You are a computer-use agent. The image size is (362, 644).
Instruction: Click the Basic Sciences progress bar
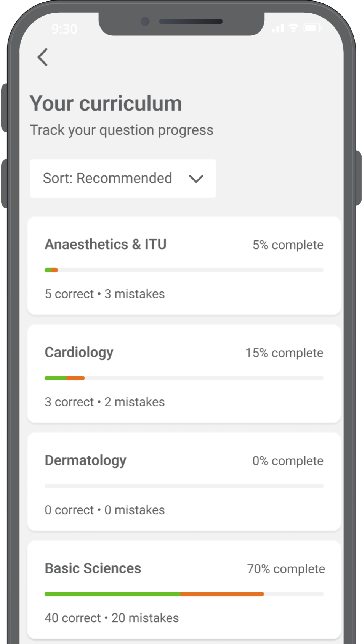[x=184, y=594]
